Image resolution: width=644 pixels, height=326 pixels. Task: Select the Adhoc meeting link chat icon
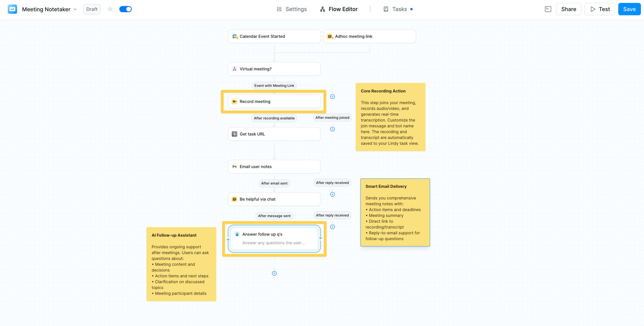click(330, 36)
